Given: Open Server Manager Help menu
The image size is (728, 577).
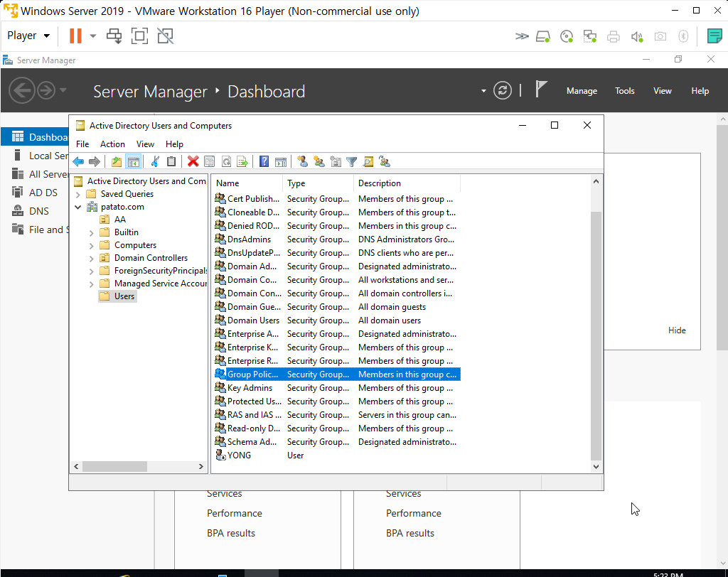Looking at the screenshot, I should pyautogui.click(x=700, y=91).
